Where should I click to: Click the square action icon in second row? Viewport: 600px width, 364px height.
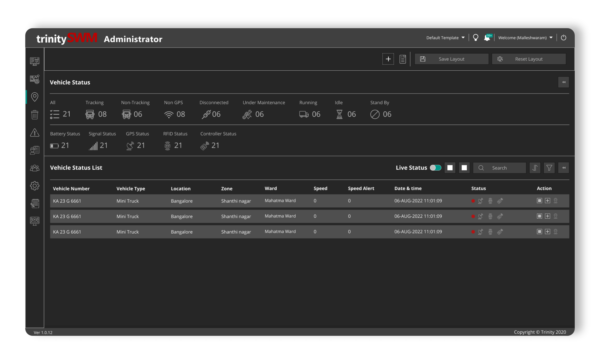(x=539, y=216)
